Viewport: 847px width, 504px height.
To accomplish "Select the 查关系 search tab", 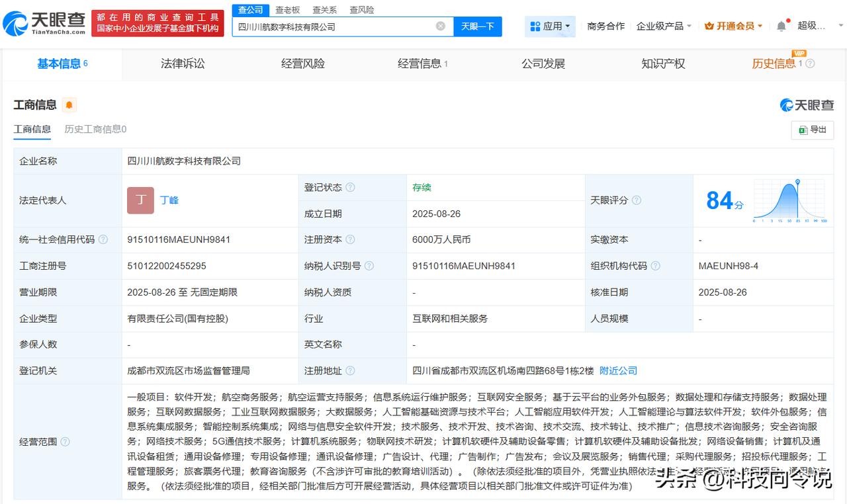I will 324,10.
